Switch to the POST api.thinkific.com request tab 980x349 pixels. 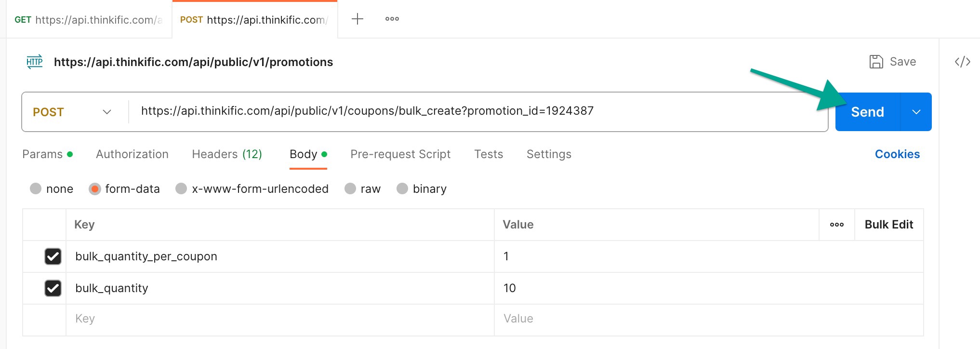pos(254,20)
